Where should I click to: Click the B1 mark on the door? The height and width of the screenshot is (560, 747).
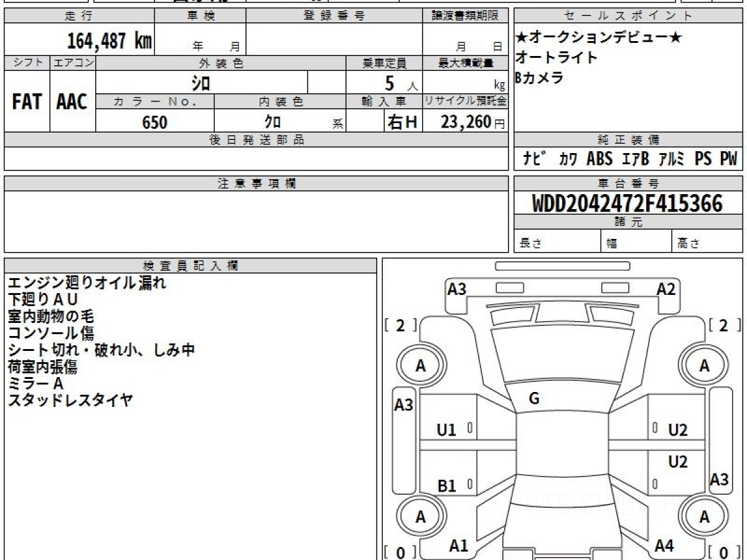446,486
